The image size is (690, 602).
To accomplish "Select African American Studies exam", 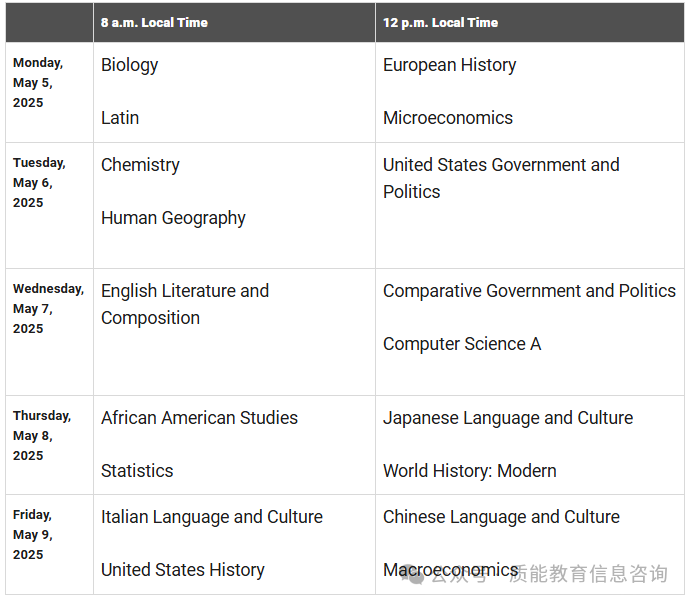I will coord(199,418).
